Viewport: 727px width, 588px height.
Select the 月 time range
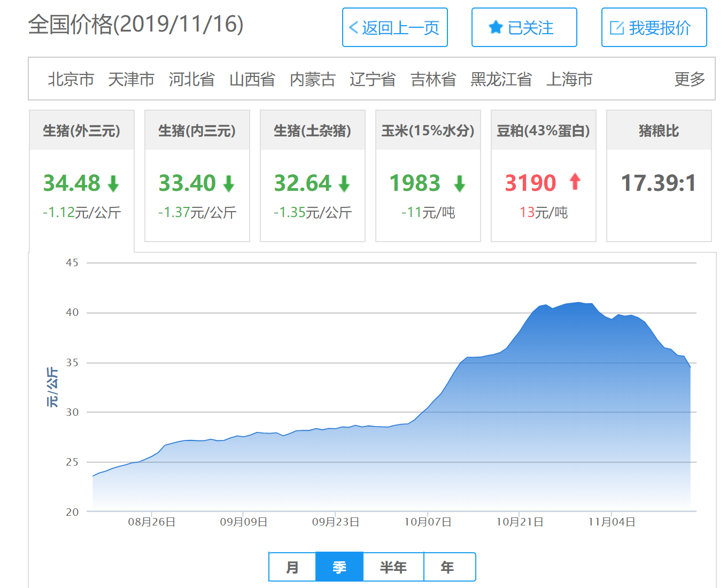pos(292,567)
